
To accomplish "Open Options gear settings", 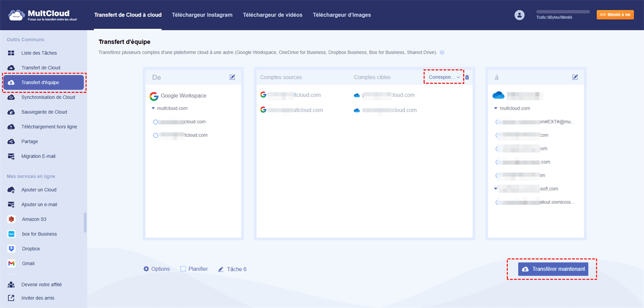I will pos(156,269).
